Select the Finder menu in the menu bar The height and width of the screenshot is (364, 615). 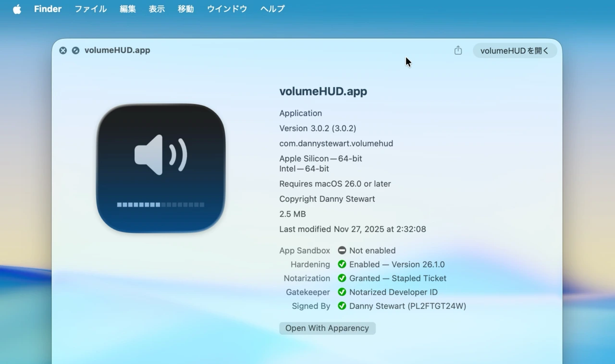tap(48, 8)
